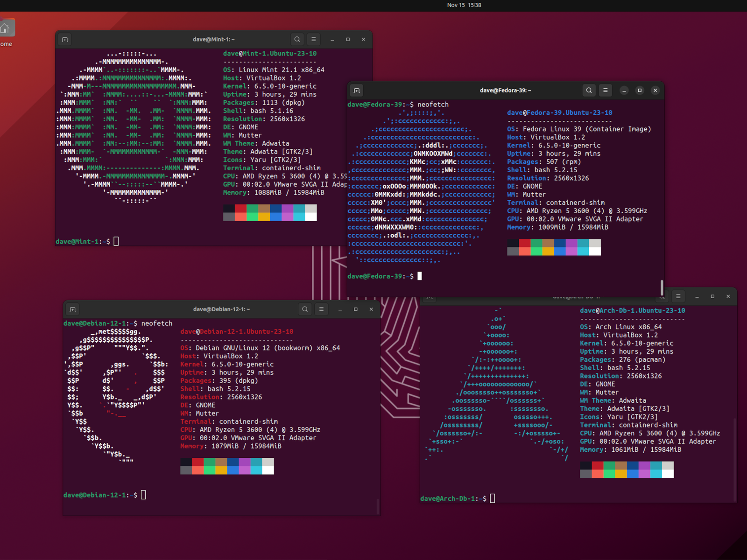Select the Home folder desktop icon
This screenshot has height=560, width=747.
point(6,29)
